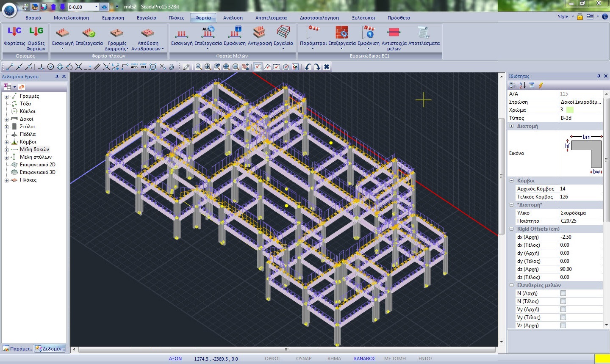Image resolution: width=610 pixels, height=364 pixels.
Task: Open the Ομάδες Φορτίων load groups tool
Action: (x=36, y=38)
